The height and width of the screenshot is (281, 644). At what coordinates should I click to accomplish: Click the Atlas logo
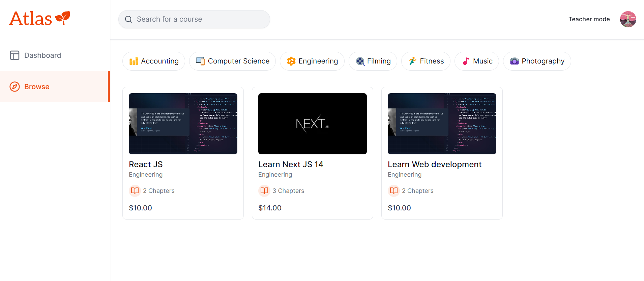[39, 18]
